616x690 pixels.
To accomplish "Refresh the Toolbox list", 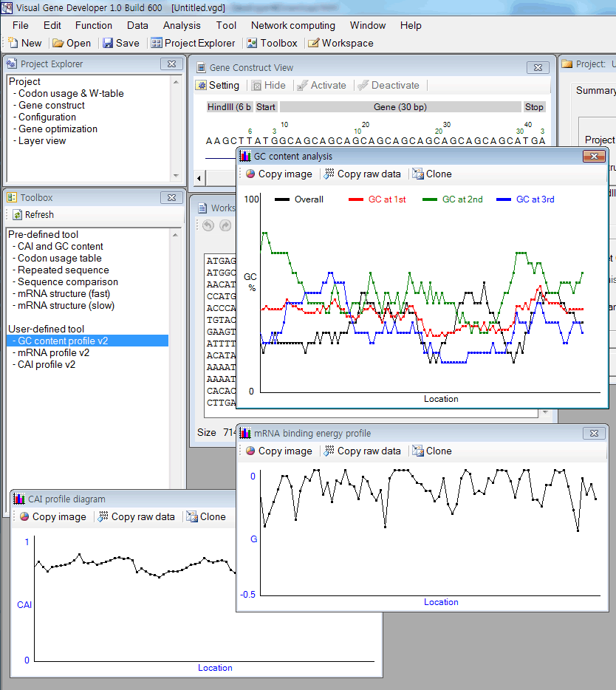I will pos(32,215).
